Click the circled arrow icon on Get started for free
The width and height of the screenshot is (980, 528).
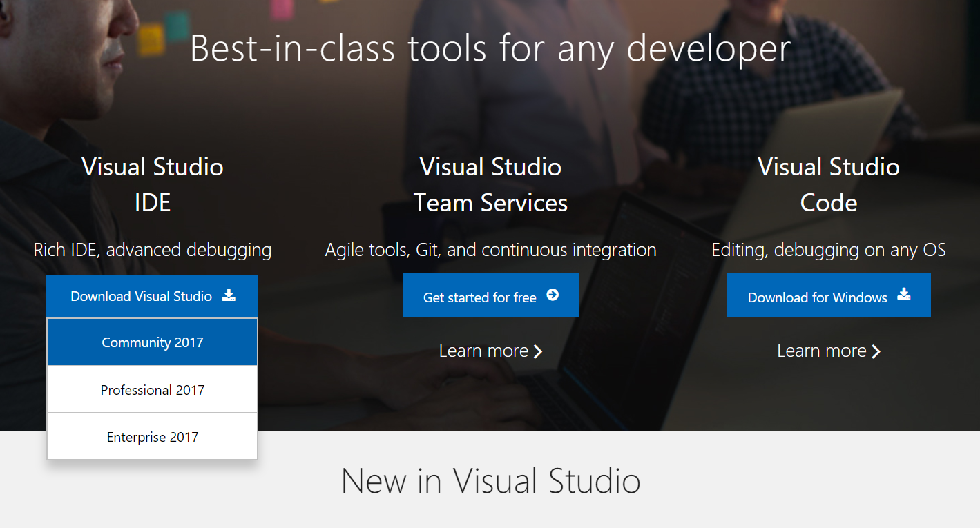tap(552, 295)
